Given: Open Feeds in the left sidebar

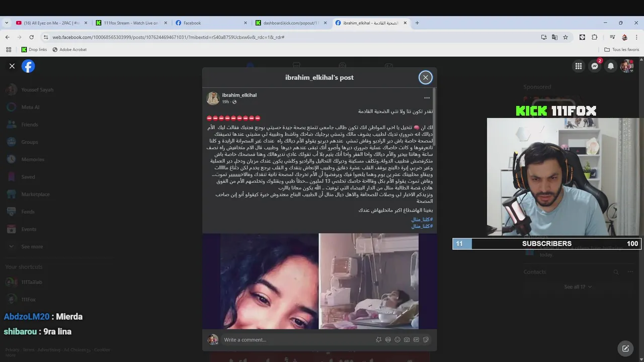Looking at the screenshot, I should [28, 212].
